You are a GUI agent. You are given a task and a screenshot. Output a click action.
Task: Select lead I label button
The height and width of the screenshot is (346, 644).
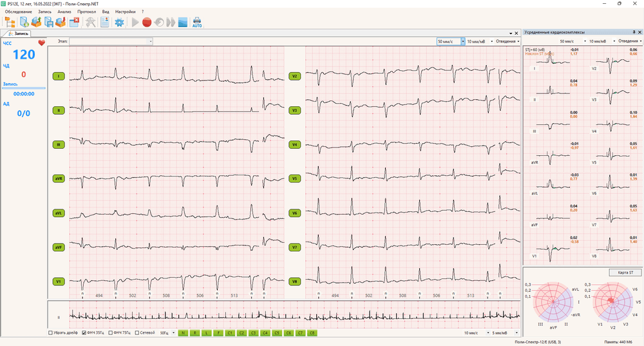[59, 76]
